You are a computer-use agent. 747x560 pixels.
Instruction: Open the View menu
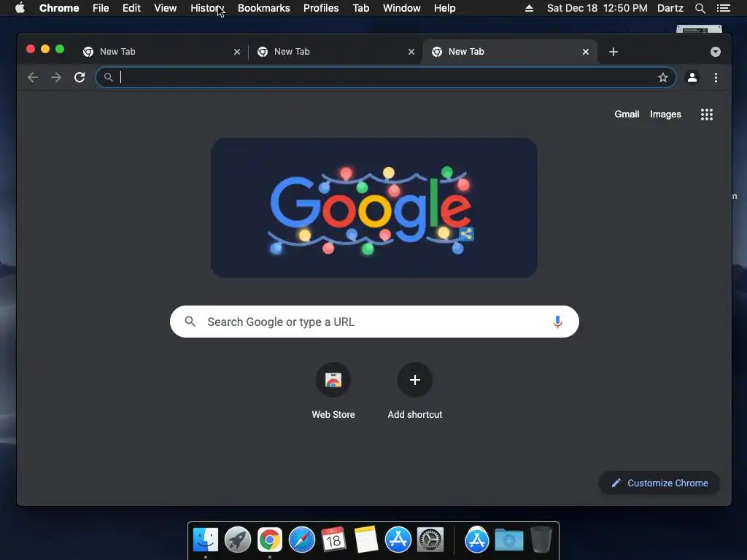(x=166, y=8)
